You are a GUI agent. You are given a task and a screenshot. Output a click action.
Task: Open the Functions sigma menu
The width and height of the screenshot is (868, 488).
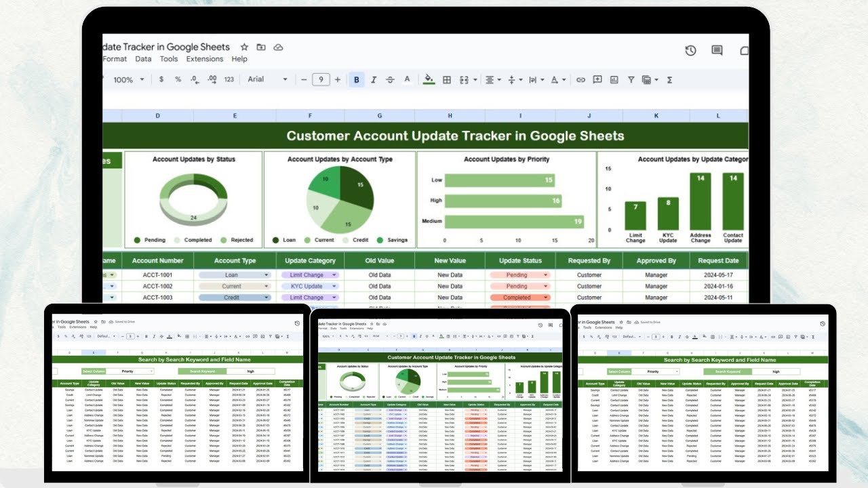[x=670, y=79]
